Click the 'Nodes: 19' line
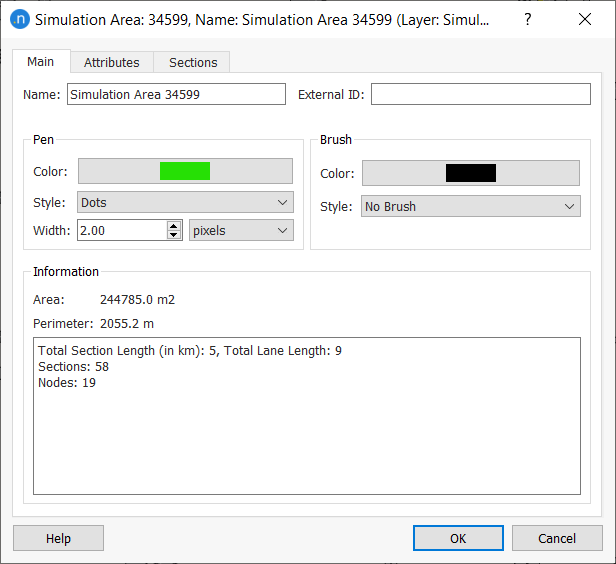The height and width of the screenshot is (564, 616). (67, 383)
